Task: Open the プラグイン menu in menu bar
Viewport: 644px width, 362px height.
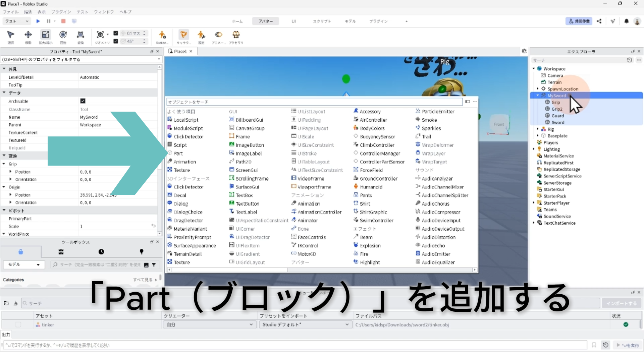Action: [61, 12]
